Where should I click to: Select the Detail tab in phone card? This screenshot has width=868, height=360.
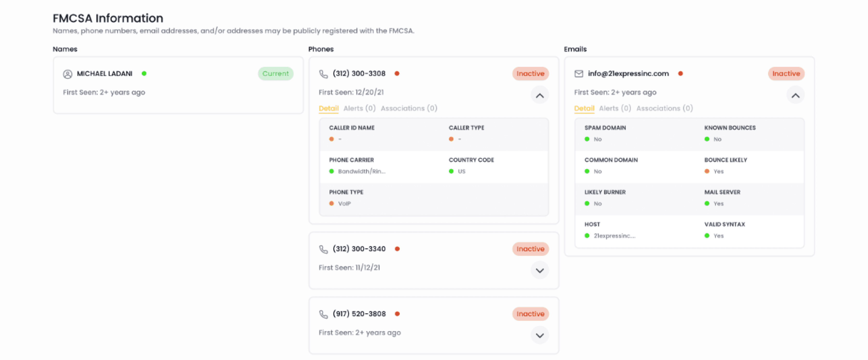pyautogui.click(x=328, y=108)
